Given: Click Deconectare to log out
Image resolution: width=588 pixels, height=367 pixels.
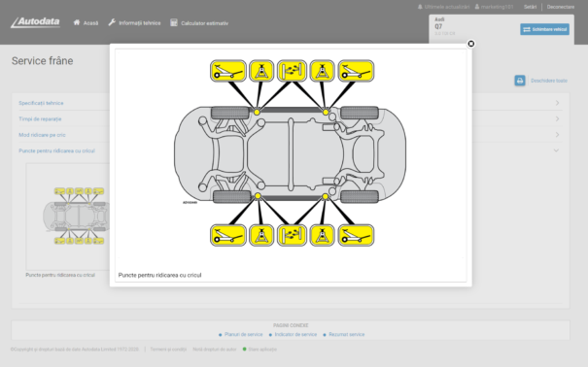Looking at the screenshot, I should click(x=560, y=7).
